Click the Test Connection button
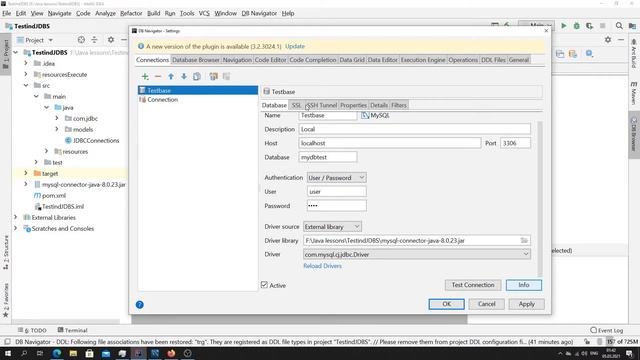The width and height of the screenshot is (640, 360). pos(473,285)
